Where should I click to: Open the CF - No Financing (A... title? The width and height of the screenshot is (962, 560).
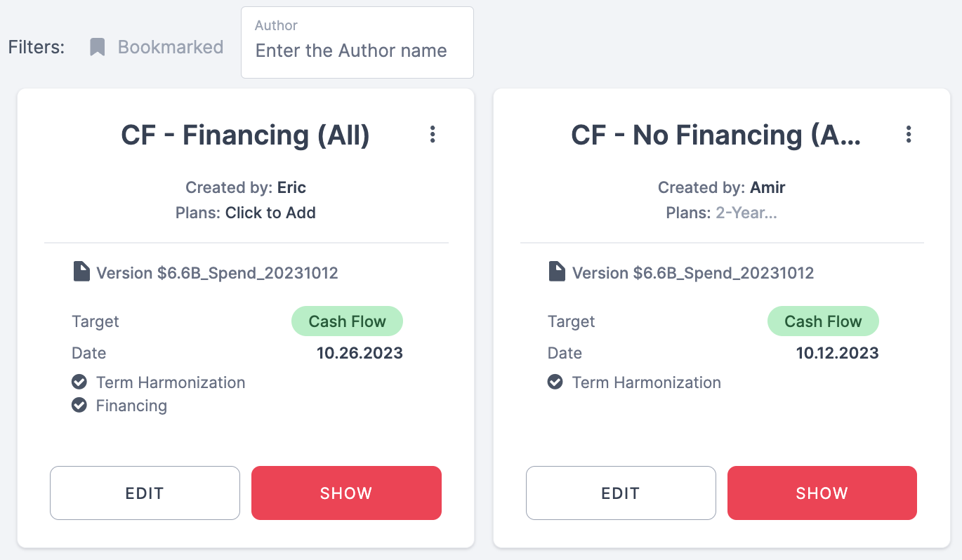pyautogui.click(x=716, y=135)
